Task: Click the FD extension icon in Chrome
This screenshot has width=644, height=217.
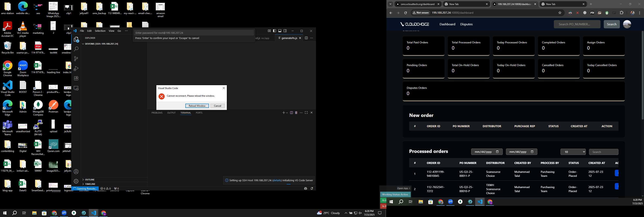Action: coord(592,13)
